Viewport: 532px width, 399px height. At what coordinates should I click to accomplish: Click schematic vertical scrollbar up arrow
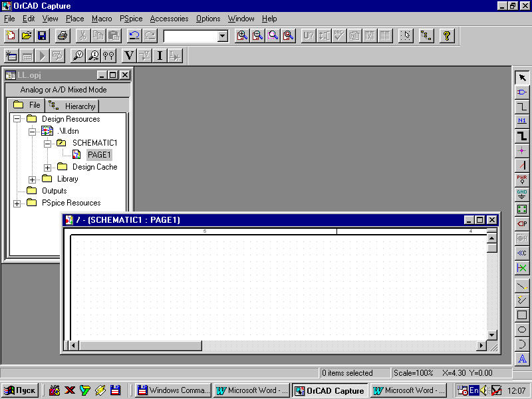492,238
